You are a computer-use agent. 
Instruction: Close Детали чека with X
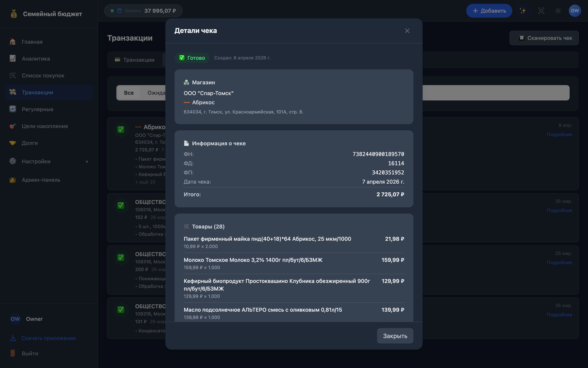(x=407, y=31)
